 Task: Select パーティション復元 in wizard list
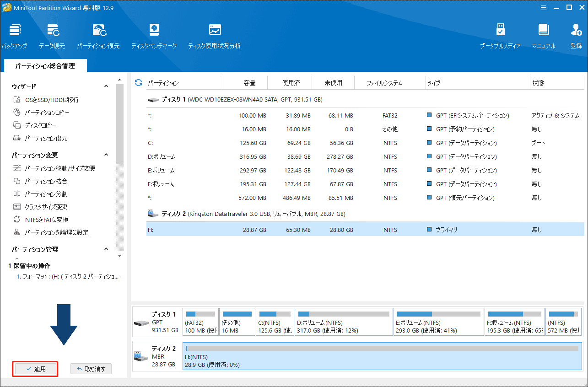click(40, 138)
